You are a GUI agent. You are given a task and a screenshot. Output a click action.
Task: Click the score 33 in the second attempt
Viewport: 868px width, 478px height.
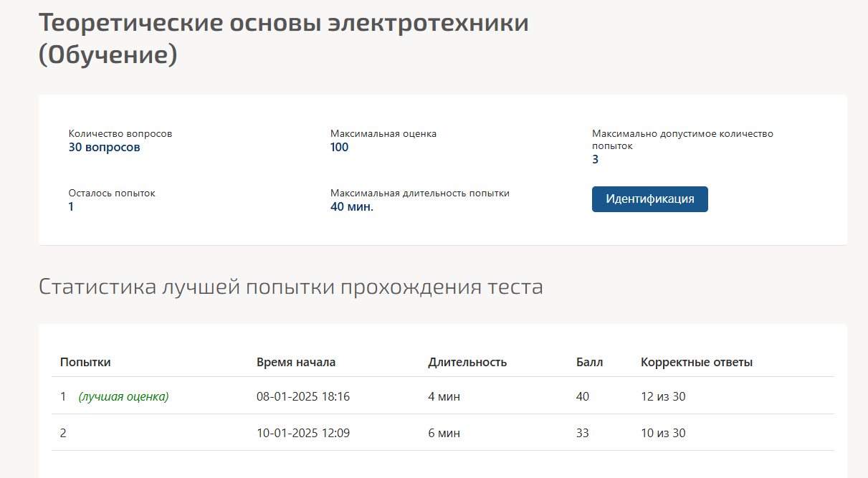click(x=583, y=433)
